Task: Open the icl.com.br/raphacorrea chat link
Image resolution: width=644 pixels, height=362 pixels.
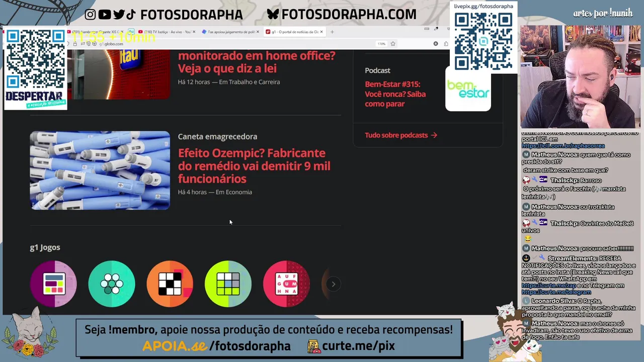Action: click(562, 146)
